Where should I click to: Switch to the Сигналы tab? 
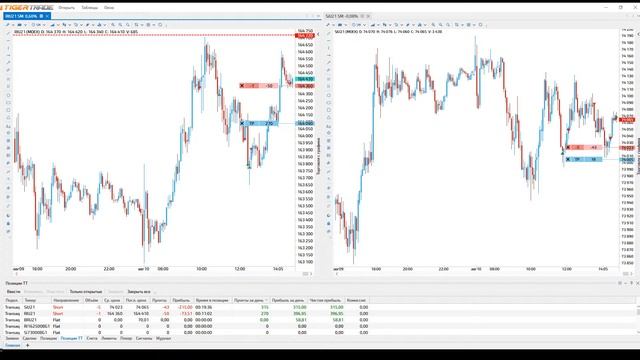pos(144,338)
